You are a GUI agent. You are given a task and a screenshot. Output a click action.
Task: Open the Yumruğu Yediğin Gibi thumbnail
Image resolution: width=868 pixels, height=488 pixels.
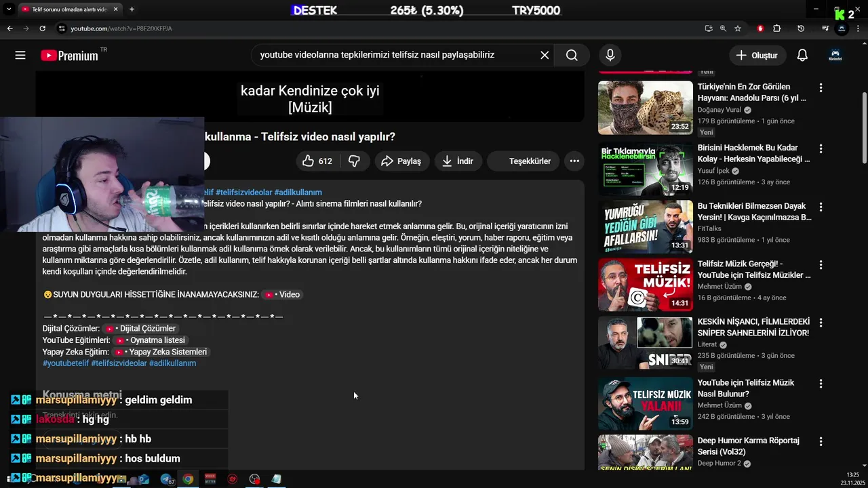(x=646, y=227)
